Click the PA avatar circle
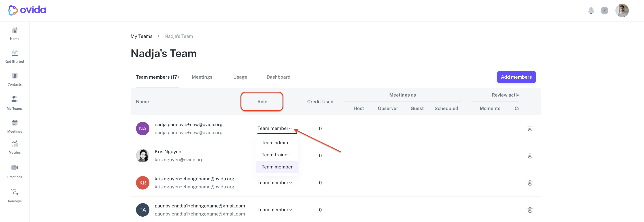The height and width of the screenshot is (222, 644). click(142, 210)
